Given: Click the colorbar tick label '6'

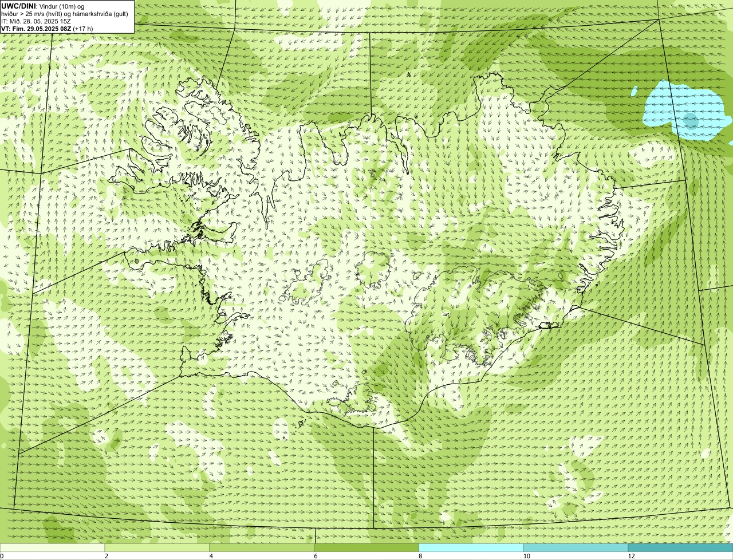Looking at the screenshot, I should [x=316, y=556].
